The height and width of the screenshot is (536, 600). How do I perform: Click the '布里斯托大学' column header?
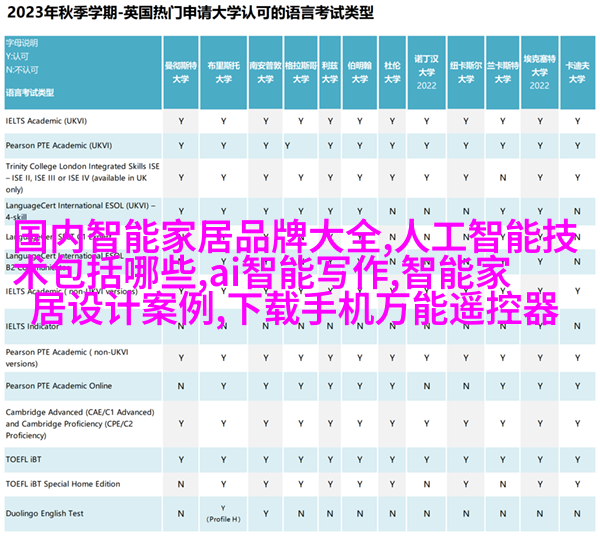pyautogui.click(x=223, y=72)
